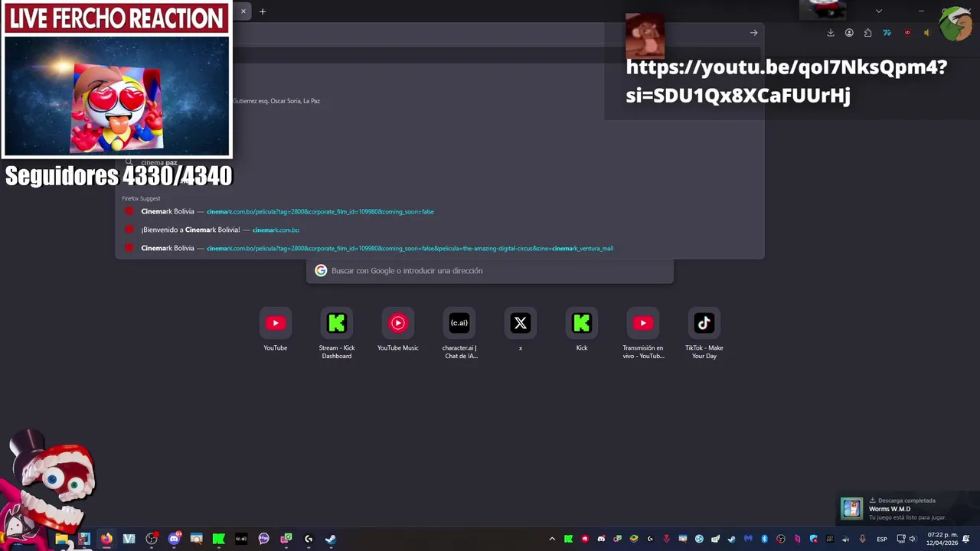Open a new tab with plus button

tap(263, 11)
